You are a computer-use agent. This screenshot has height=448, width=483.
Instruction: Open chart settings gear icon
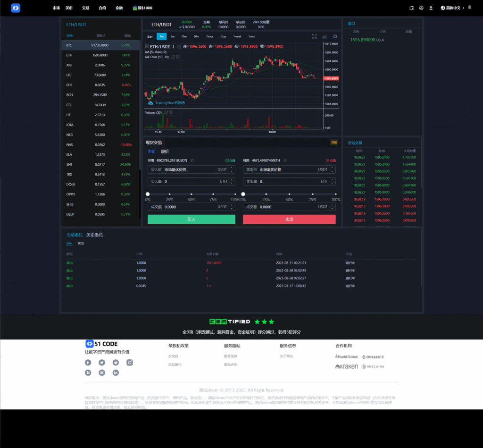pos(335,36)
